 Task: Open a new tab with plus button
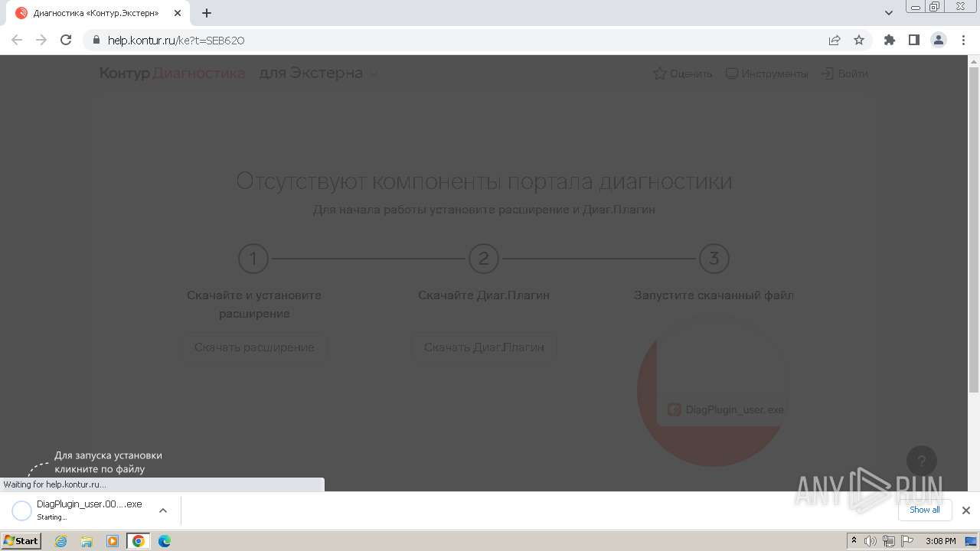click(x=207, y=13)
